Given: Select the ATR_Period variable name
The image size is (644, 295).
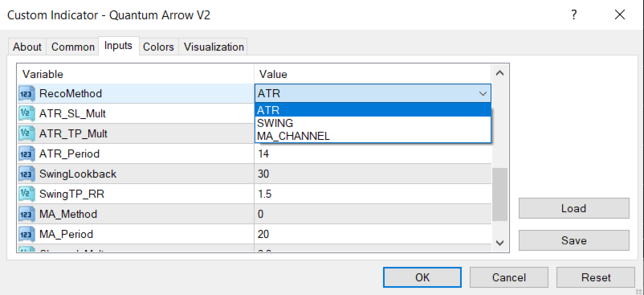Looking at the screenshot, I should point(69,154).
